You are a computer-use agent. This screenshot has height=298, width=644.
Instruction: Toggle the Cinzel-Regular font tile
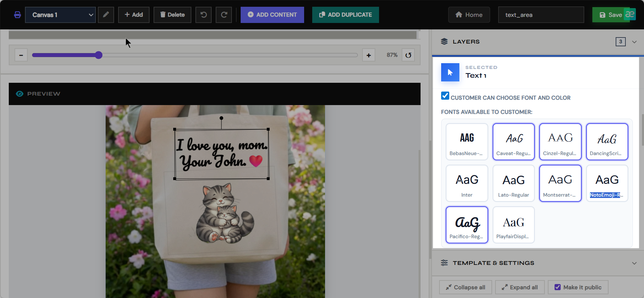pos(560,142)
